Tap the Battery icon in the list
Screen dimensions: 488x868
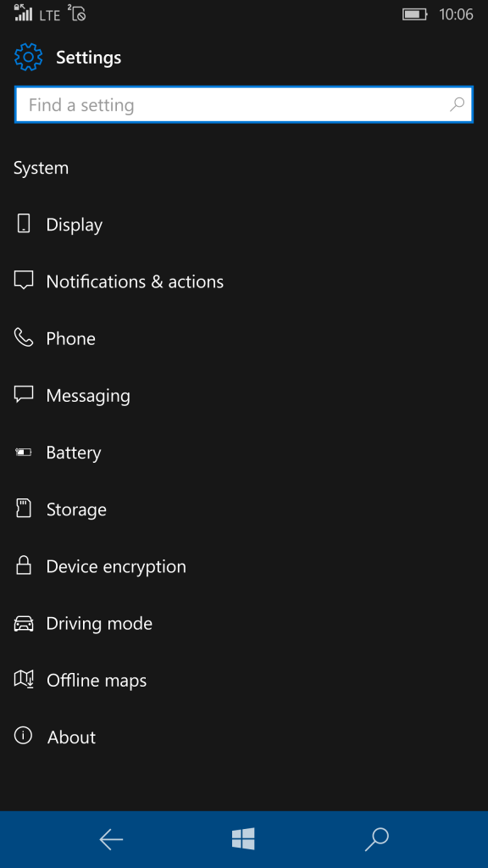pos(23,452)
